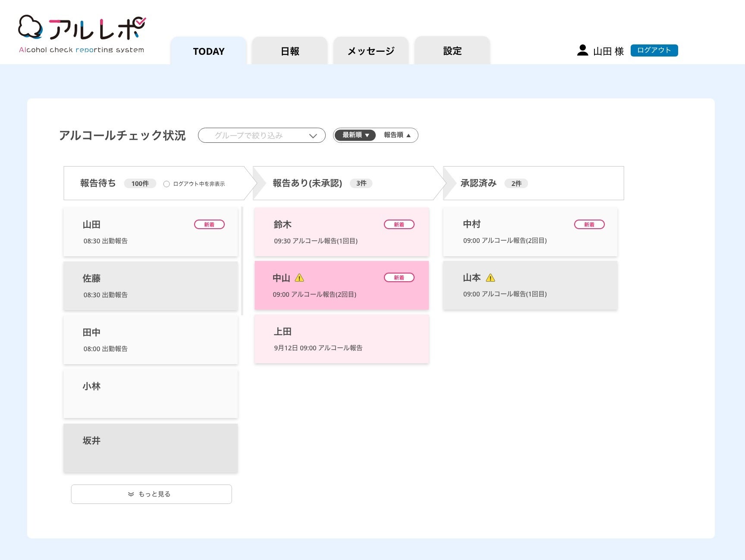Viewport: 745px width, 560px height.
Task: Click the もっと見る button
Action: click(151, 494)
